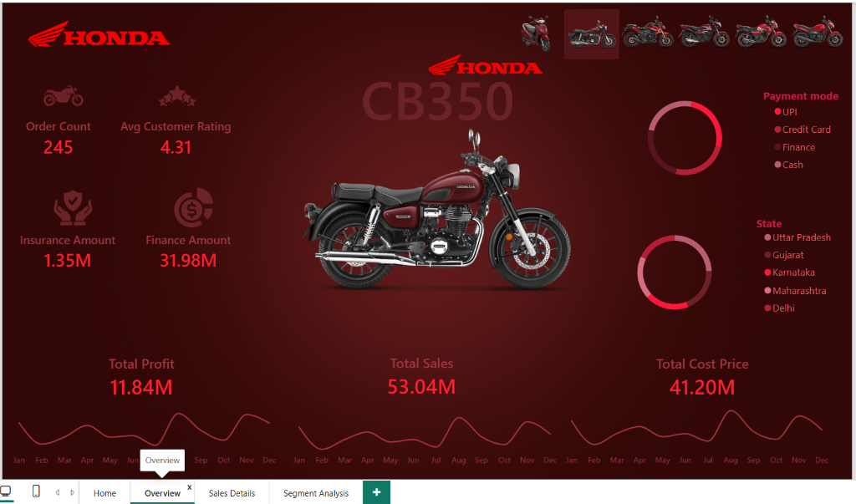Click the Insurance Amount value 1.35M
Image resolution: width=856 pixels, height=504 pixels.
(67, 261)
